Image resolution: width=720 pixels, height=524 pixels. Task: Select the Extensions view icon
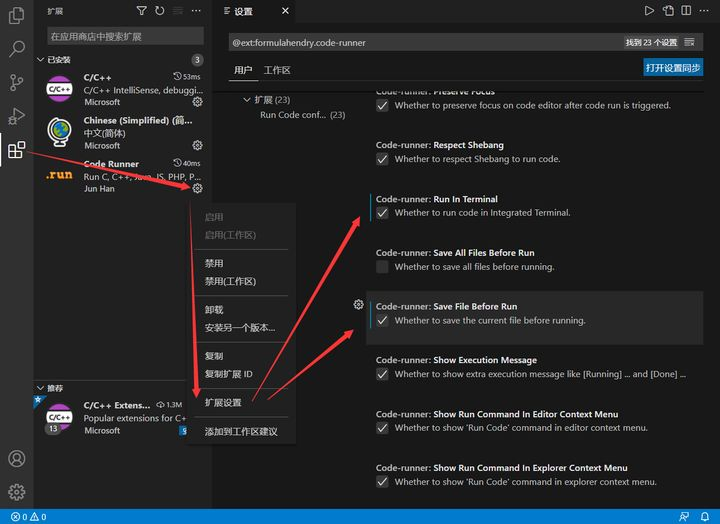pyautogui.click(x=17, y=150)
